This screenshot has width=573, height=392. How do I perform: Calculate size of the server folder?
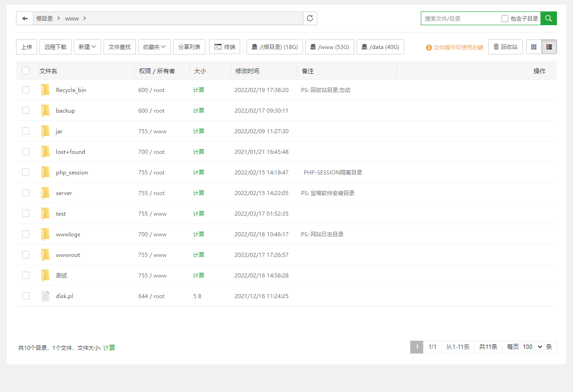[198, 193]
